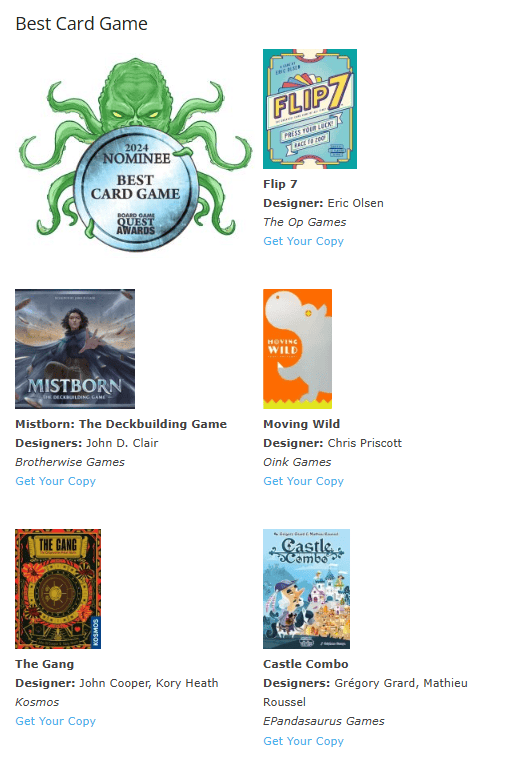Click publisher name Brotherwise Games
The height and width of the screenshot is (764, 518).
point(70,462)
